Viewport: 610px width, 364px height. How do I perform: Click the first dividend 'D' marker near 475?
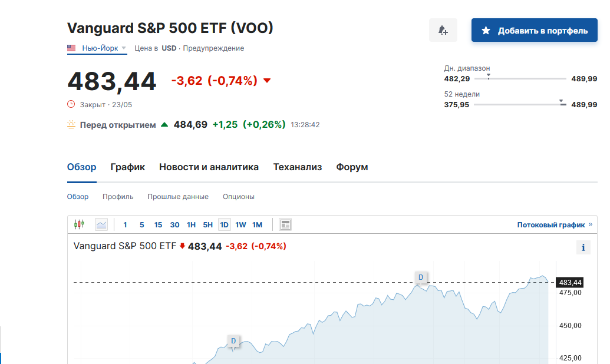pos(421,277)
